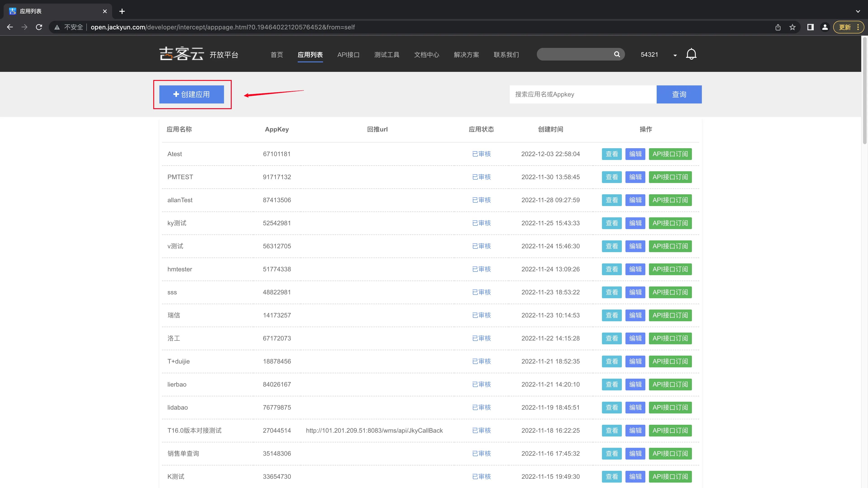Click the 更新 browser update button
The height and width of the screenshot is (488, 868).
coord(849,27)
